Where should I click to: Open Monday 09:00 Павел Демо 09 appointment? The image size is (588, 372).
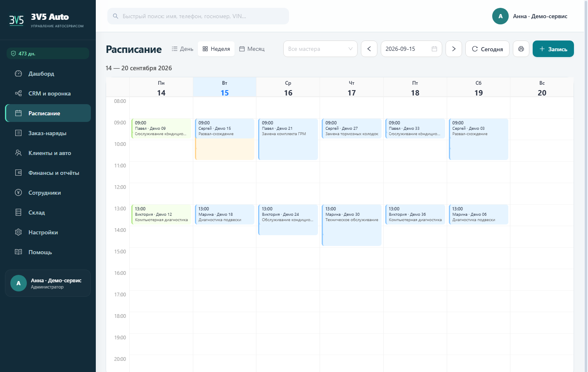[161, 128]
